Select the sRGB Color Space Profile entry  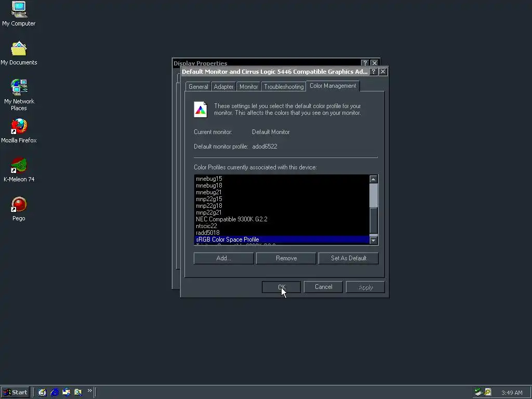tap(282, 240)
